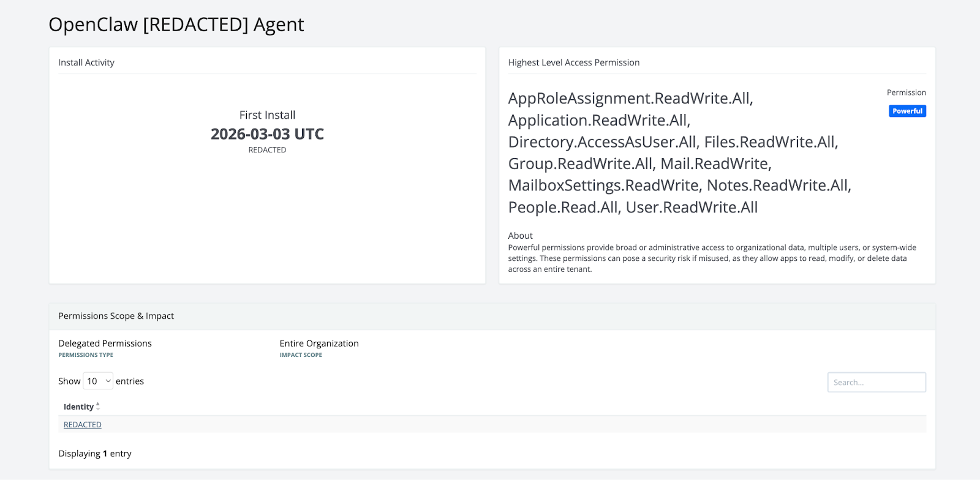Click the blue Powerful permission badge
Screen dimensions: 980x480
pyautogui.click(x=907, y=111)
